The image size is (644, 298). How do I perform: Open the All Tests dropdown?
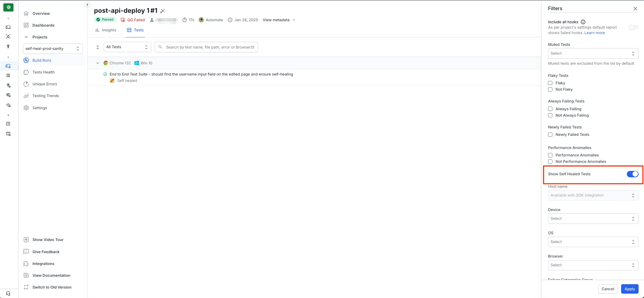[x=127, y=47]
